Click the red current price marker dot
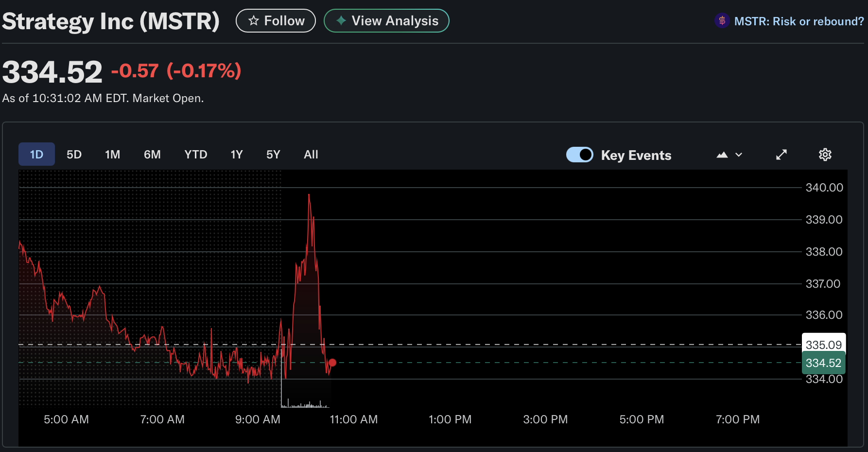 [x=332, y=363]
